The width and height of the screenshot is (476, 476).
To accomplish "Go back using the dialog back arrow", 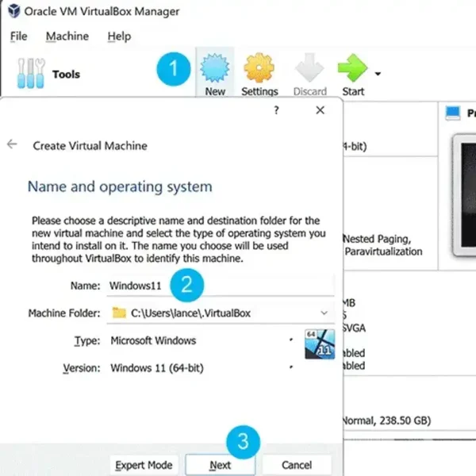I will click(12, 144).
